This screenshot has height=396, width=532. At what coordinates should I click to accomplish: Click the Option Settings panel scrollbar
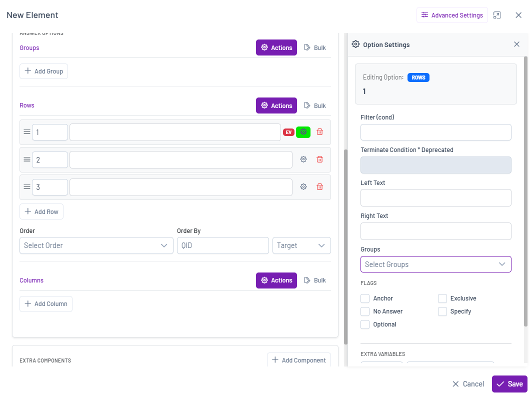(525, 191)
